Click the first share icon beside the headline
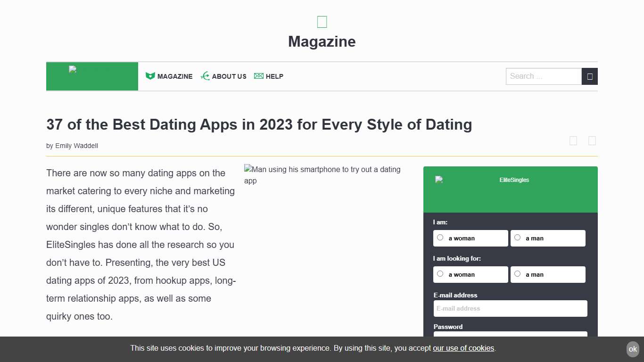 (573, 140)
